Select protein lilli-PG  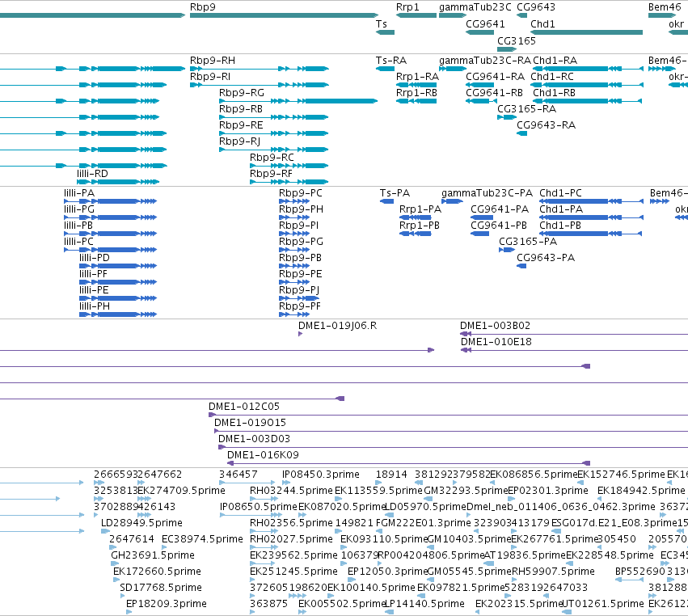(111, 217)
